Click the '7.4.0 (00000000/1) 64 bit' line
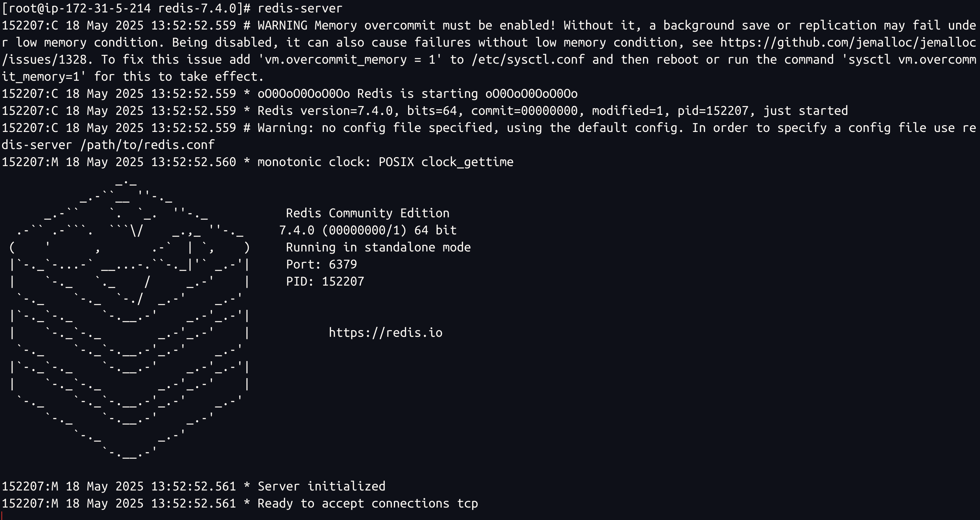 [x=368, y=230]
